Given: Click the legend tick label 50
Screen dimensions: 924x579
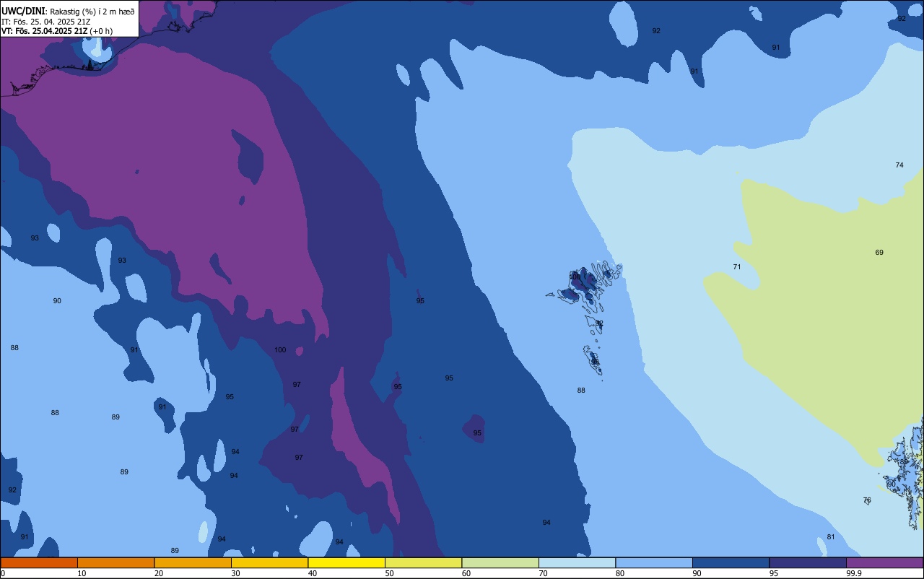Looking at the screenshot, I should (x=390, y=573).
